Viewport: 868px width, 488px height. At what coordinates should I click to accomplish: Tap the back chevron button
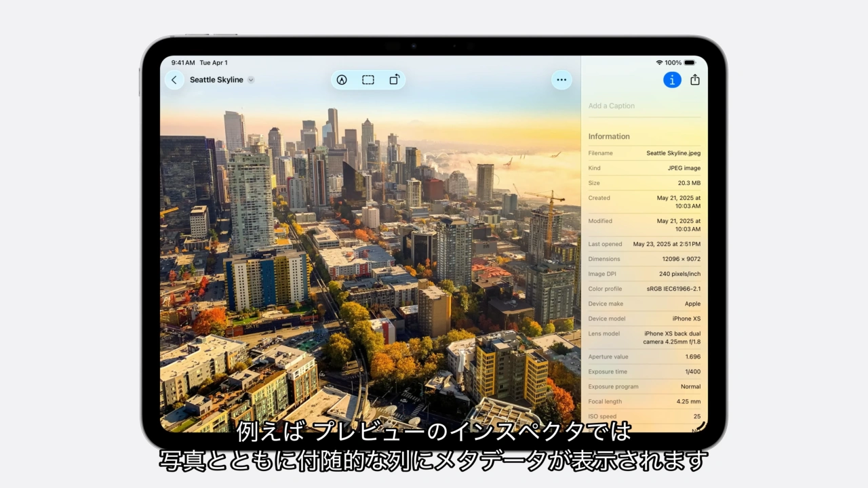(174, 80)
